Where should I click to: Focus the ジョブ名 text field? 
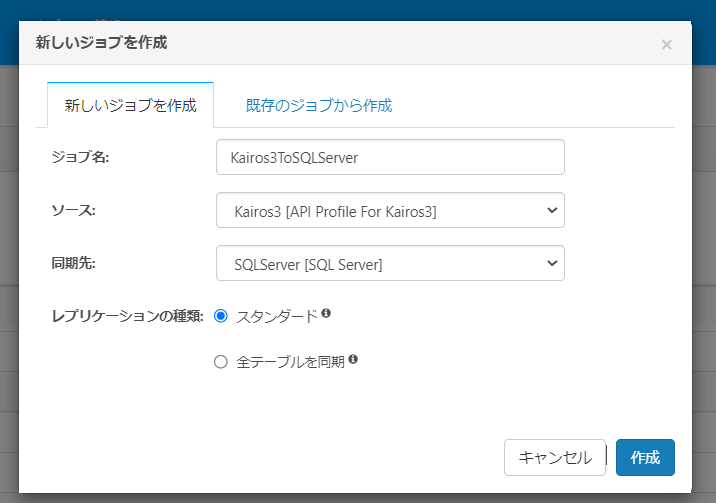[x=390, y=157]
